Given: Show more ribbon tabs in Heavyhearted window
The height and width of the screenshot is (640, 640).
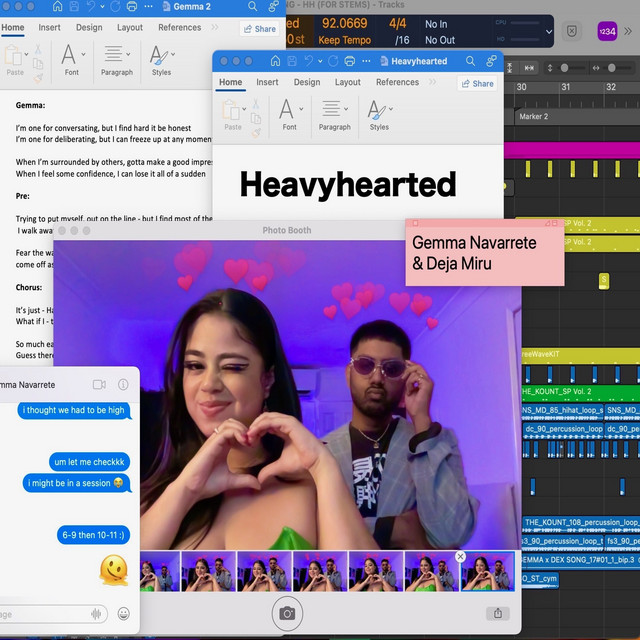Looking at the screenshot, I should coord(433,82).
